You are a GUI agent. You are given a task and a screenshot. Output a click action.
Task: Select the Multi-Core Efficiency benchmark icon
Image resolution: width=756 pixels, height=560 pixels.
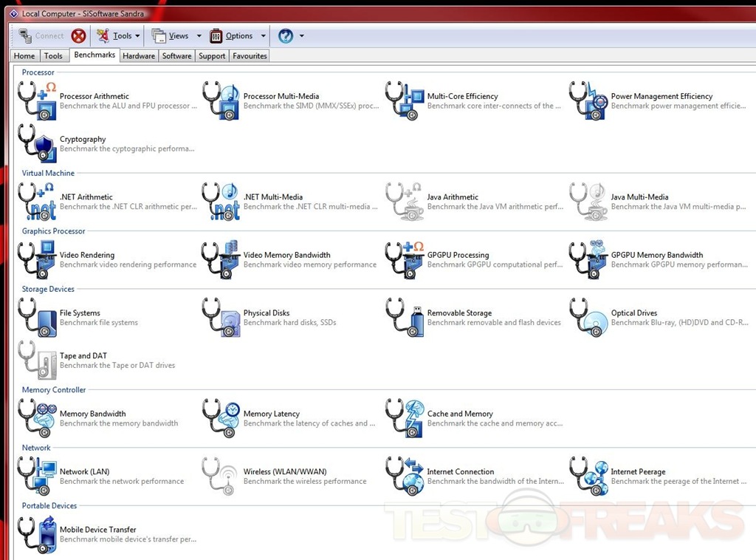coord(405,101)
